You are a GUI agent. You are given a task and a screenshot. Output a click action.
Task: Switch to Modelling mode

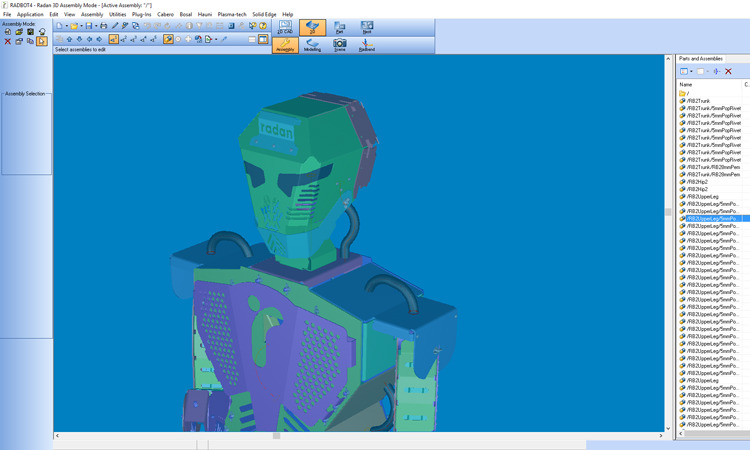[x=312, y=45]
